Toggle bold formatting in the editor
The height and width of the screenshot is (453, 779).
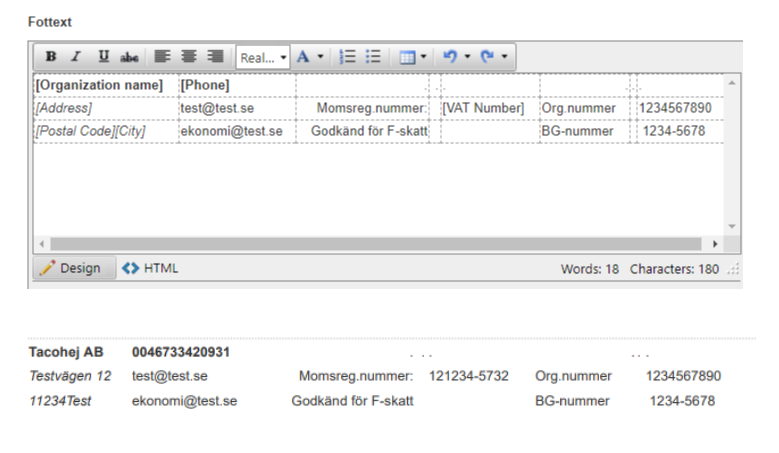click(x=51, y=57)
